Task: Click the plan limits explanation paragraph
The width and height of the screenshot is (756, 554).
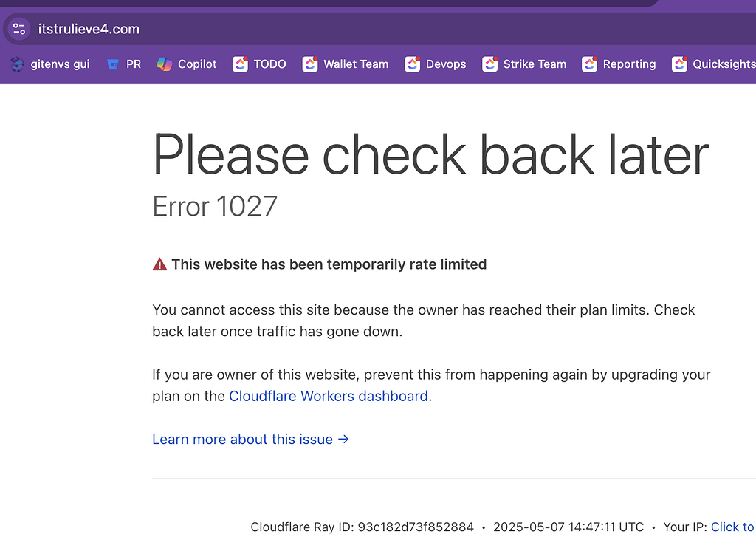Action: pyautogui.click(x=424, y=321)
